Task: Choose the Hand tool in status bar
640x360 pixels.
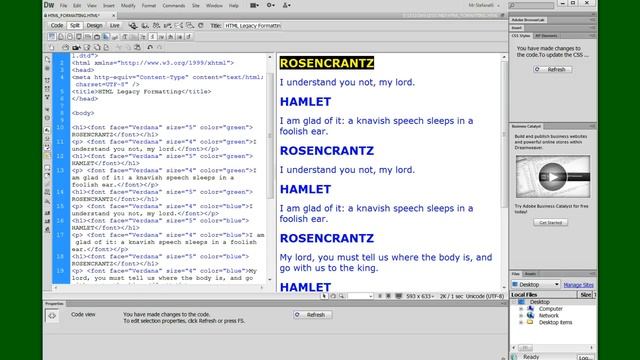Action: [333, 296]
